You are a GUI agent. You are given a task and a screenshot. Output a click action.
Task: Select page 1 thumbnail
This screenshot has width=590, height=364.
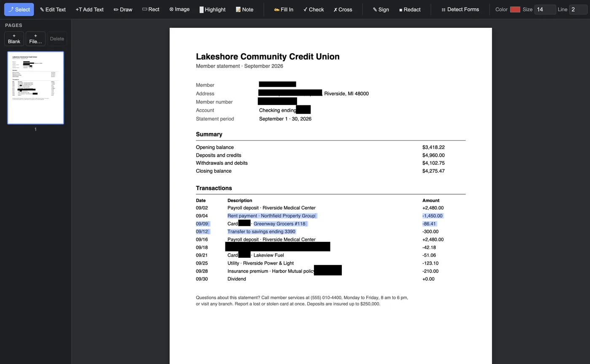coord(35,88)
